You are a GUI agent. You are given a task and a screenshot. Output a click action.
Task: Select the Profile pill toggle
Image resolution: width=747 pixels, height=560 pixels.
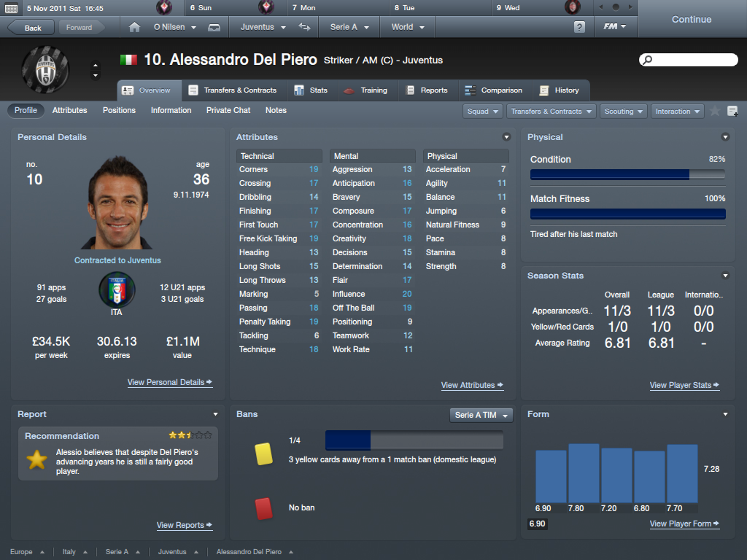click(x=26, y=110)
